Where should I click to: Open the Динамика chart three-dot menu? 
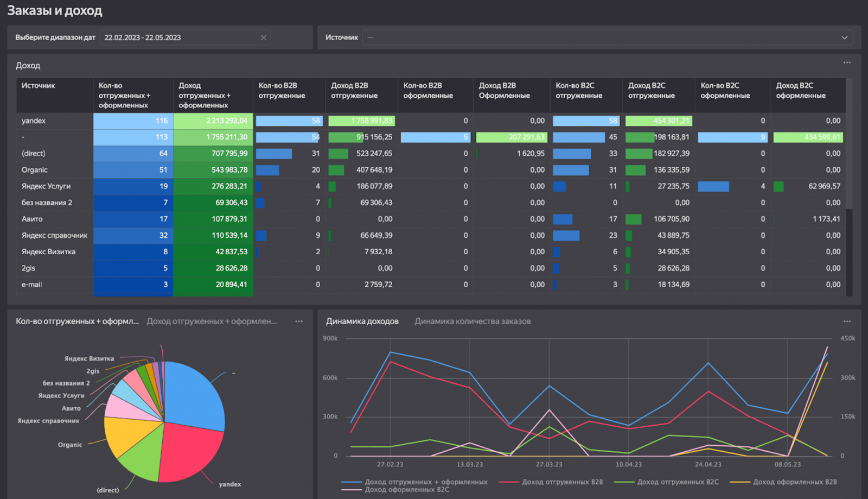[847, 321]
